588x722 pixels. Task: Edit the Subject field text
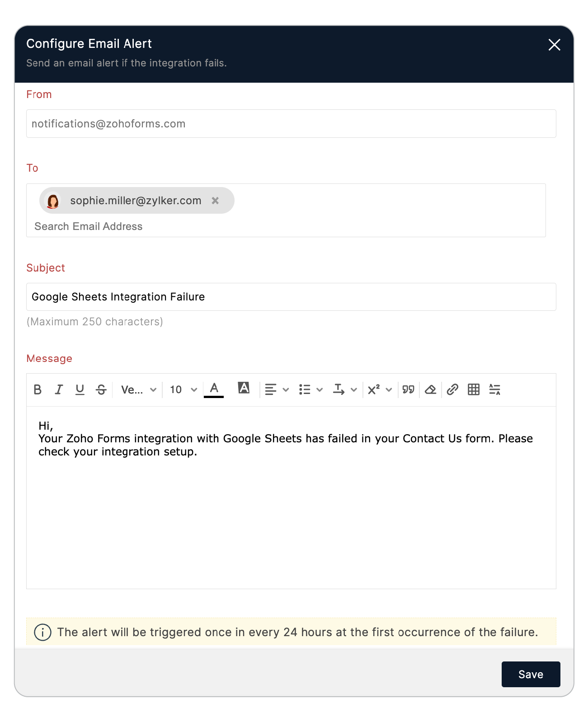tap(291, 297)
